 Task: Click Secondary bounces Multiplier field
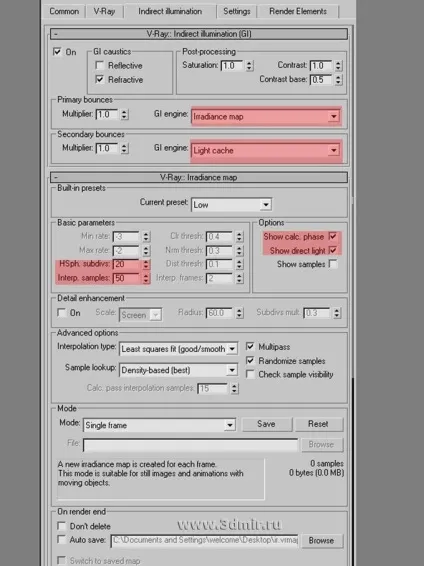(x=107, y=148)
